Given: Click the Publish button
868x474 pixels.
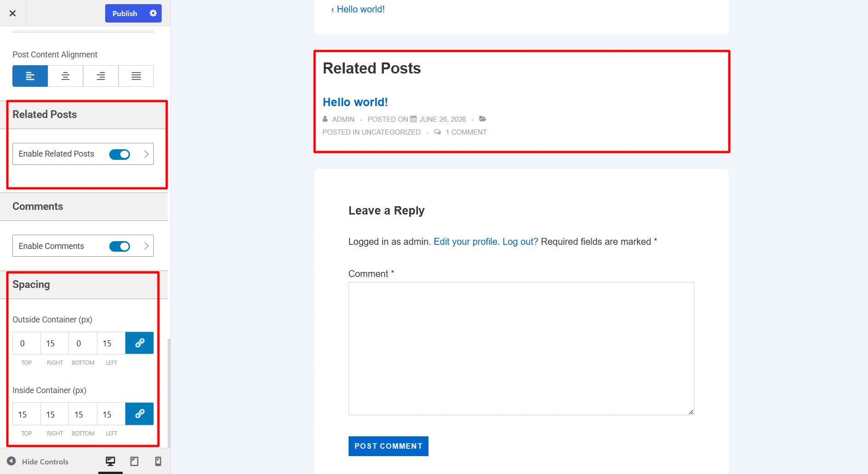Looking at the screenshot, I should [x=125, y=13].
